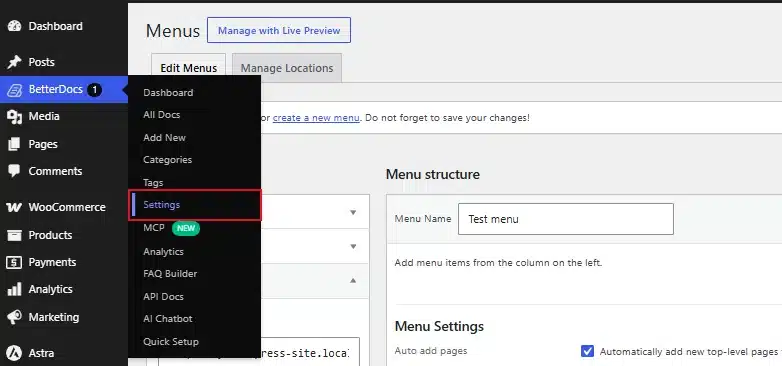The height and width of the screenshot is (366, 782).
Task: Open AI Chatbot in BetterDocs submenu
Action: (168, 319)
